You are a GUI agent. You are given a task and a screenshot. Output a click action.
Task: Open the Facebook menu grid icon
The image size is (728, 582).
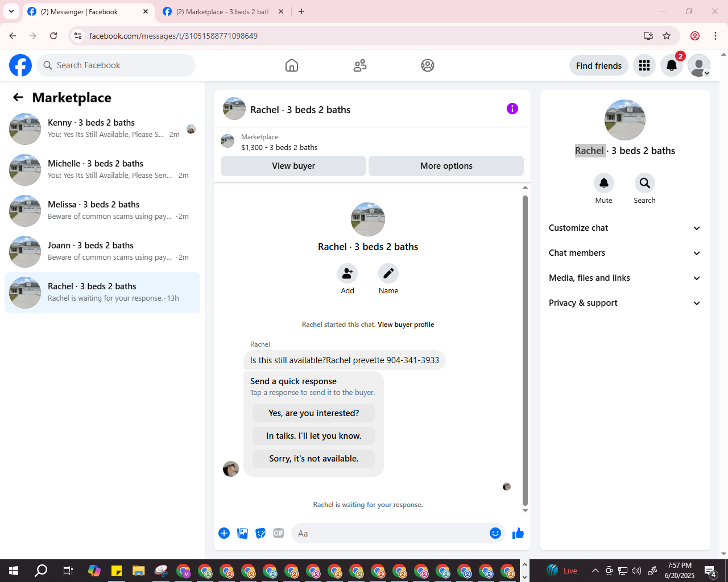[644, 65]
